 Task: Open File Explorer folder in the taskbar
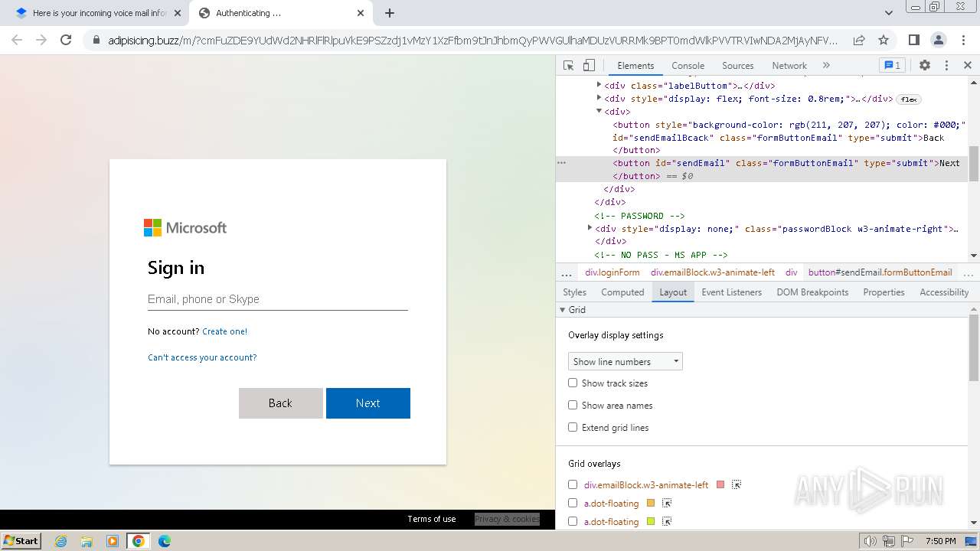coord(87,541)
